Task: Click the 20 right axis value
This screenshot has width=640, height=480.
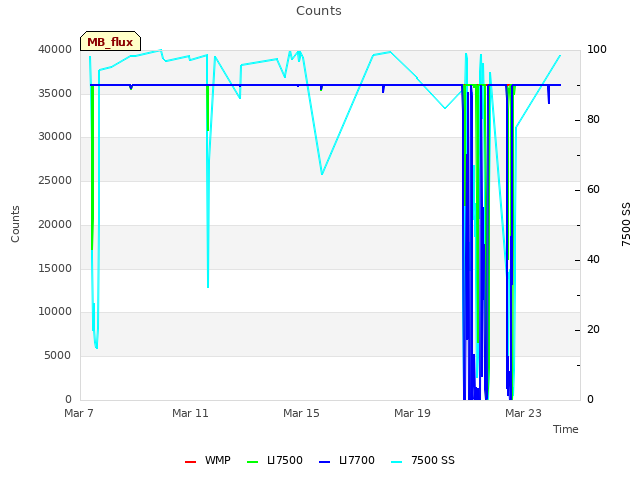Action: [593, 329]
